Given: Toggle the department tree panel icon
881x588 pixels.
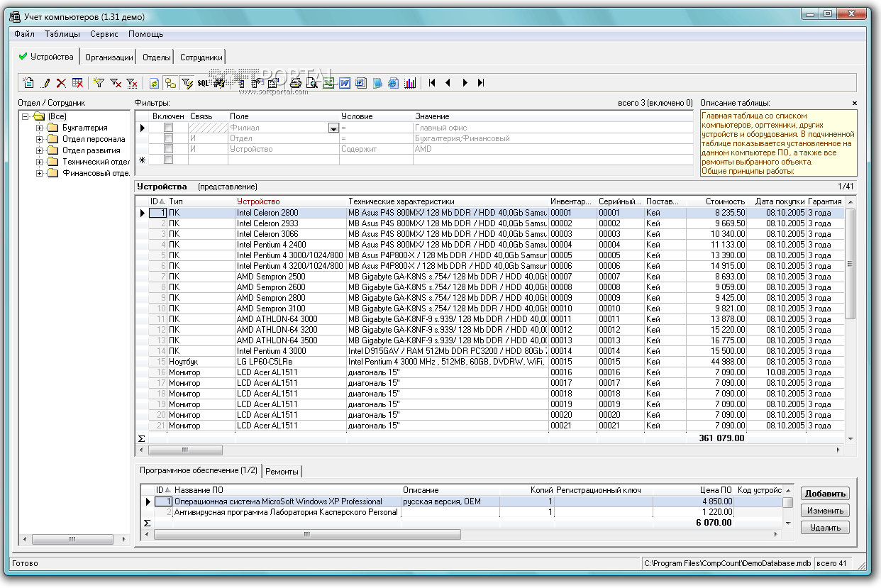Looking at the screenshot, I should coord(170,83).
